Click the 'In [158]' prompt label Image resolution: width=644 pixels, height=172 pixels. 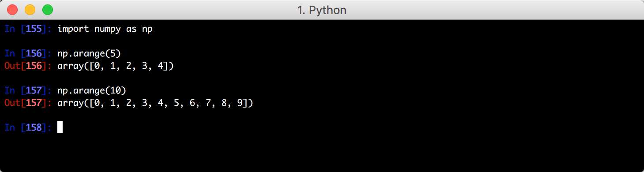(28, 127)
